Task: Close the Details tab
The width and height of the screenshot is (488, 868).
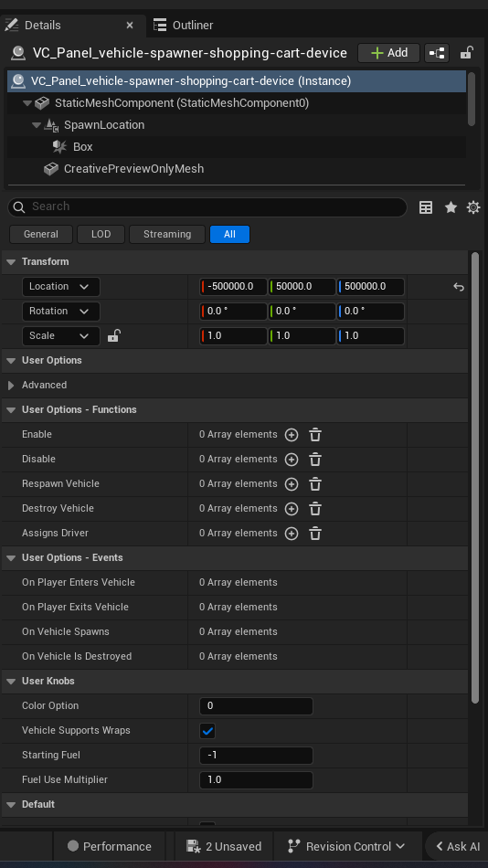Action: (130, 26)
